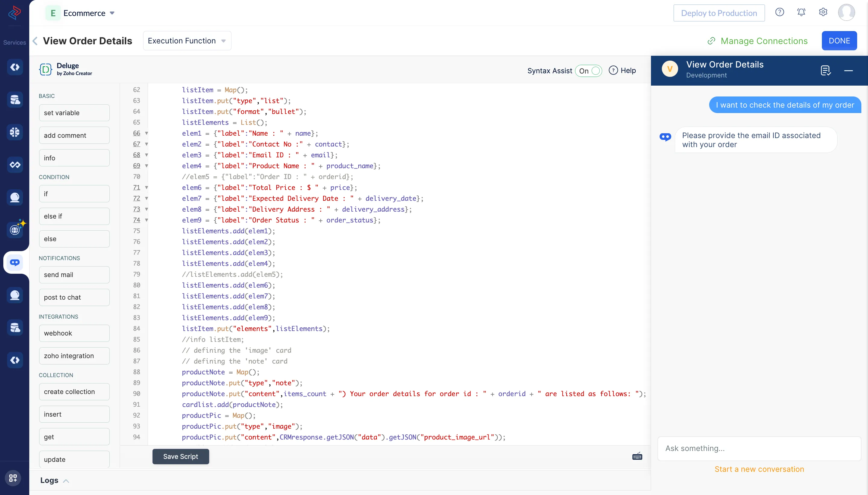Image resolution: width=868 pixels, height=495 pixels.
Task: Click the Logs panel title
Action: click(49, 481)
